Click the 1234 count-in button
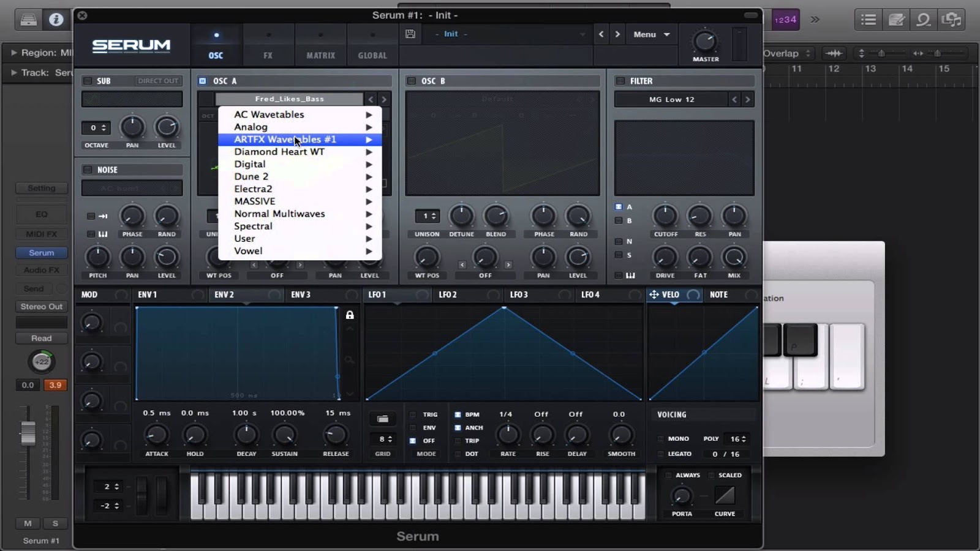Image resolution: width=980 pixels, height=551 pixels. point(785,20)
